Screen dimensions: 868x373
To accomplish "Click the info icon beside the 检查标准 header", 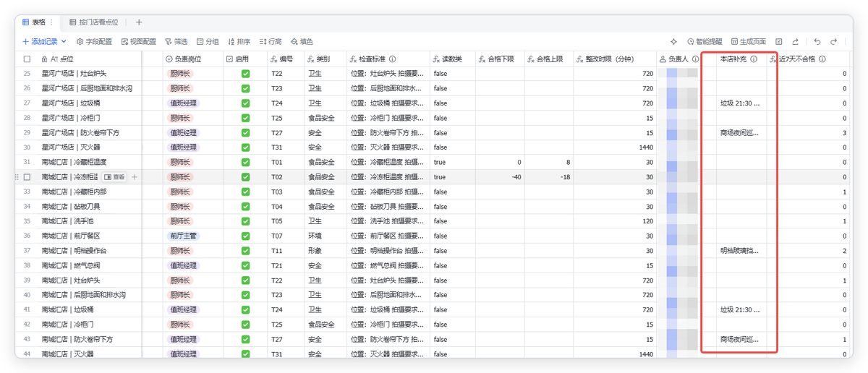I will [393, 59].
